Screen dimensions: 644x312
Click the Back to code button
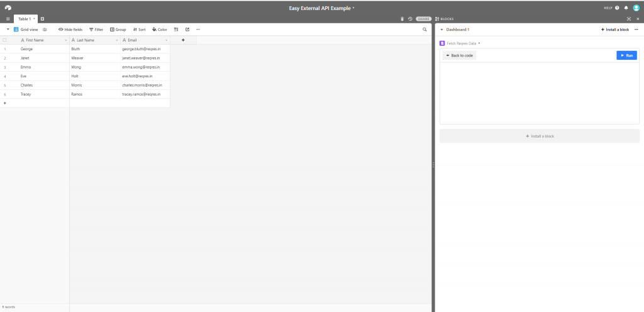(459, 55)
